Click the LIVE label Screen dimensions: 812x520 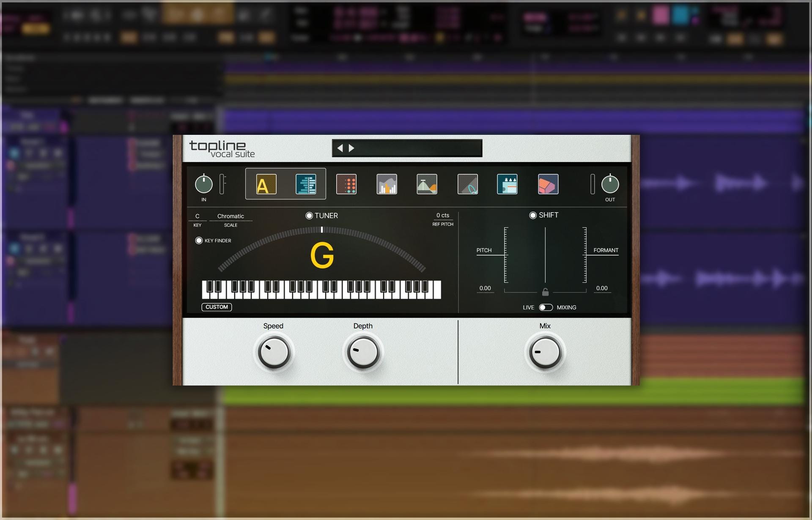[x=528, y=307]
